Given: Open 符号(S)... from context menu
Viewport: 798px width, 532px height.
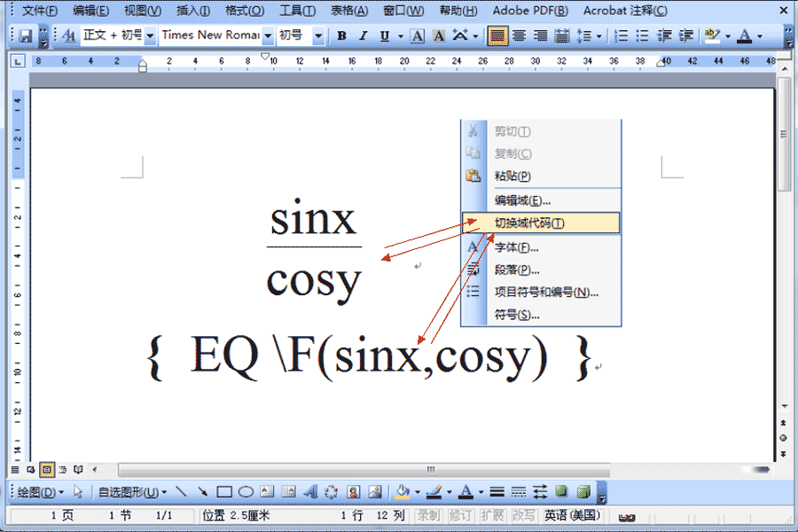Looking at the screenshot, I should [541, 315].
